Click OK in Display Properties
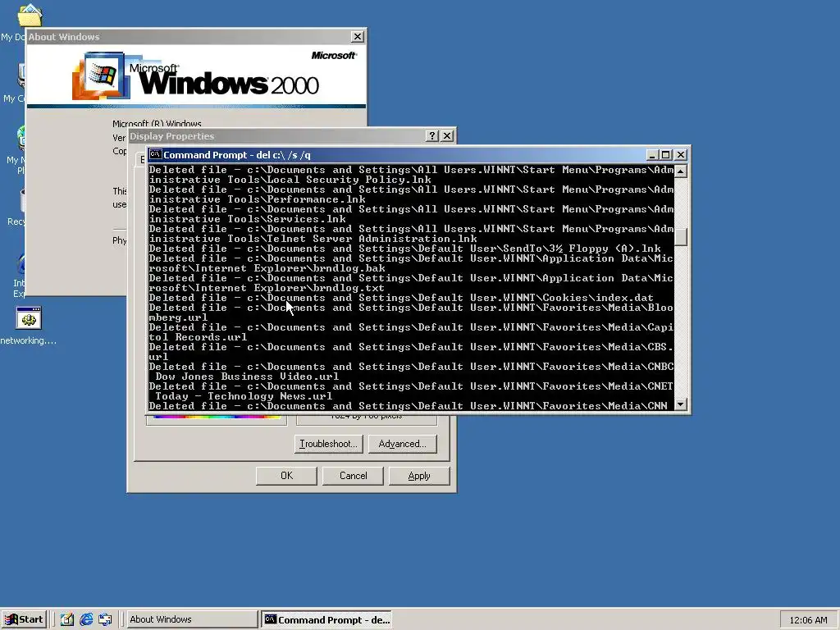The height and width of the screenshot is (630, 840). tap(286, 476)
